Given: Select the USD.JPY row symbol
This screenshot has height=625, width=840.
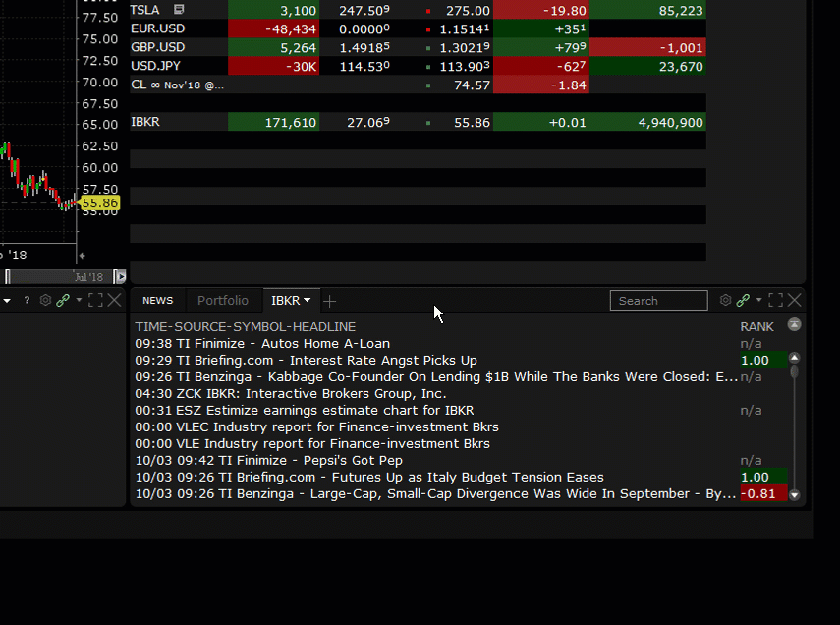Looking at the screenshot, I should point(155,66).
